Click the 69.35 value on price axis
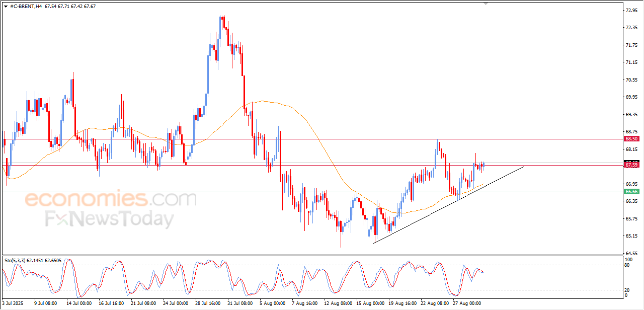This screenshot has width=644, height=310. click(x=631, y=115)
